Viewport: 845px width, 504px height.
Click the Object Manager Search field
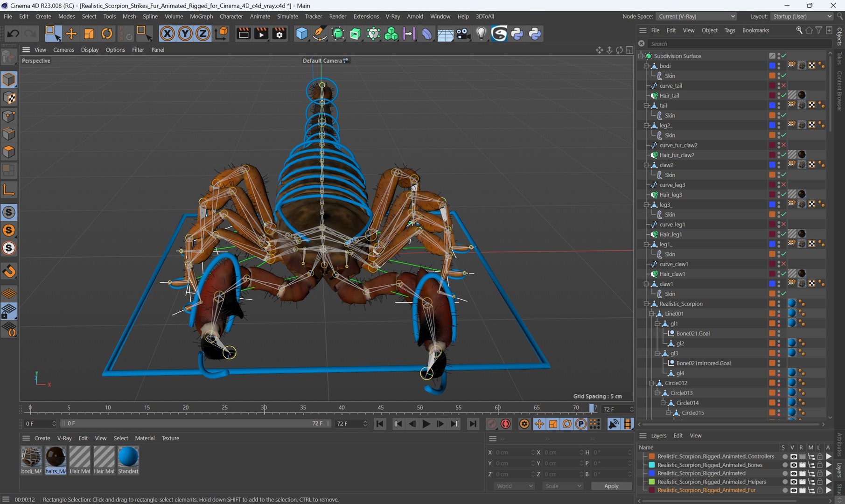tap(739, 44)
